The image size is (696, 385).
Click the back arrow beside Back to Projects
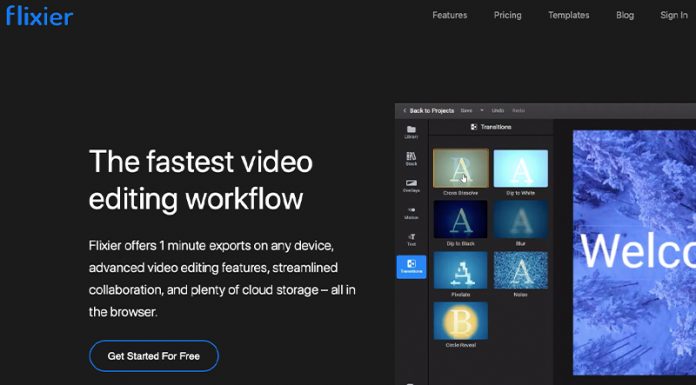point(404,111)
